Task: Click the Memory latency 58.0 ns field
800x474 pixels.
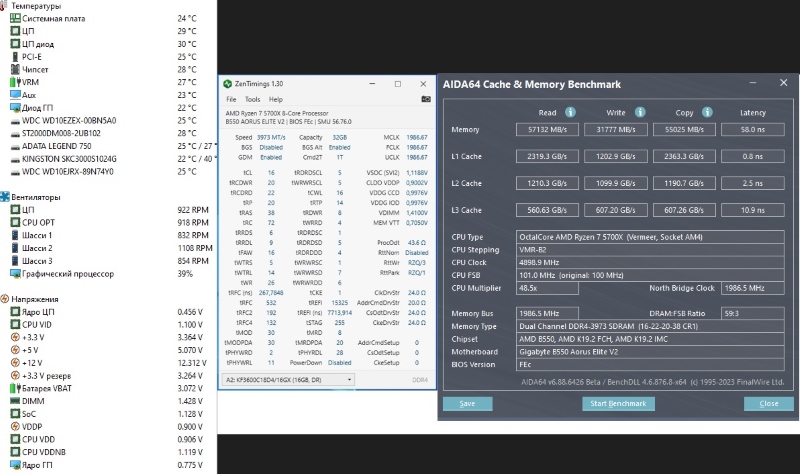Action: point(753,130)
